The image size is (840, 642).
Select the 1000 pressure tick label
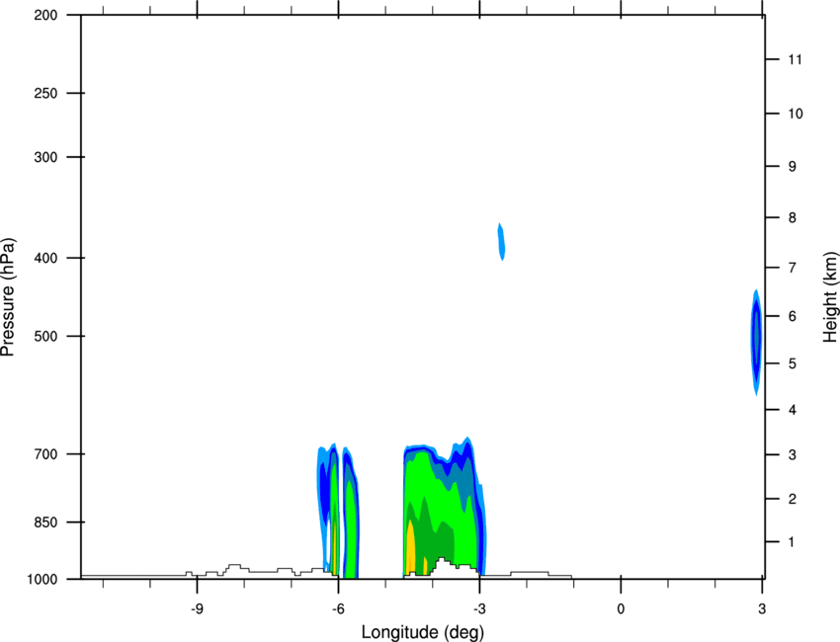click(42, 580)
